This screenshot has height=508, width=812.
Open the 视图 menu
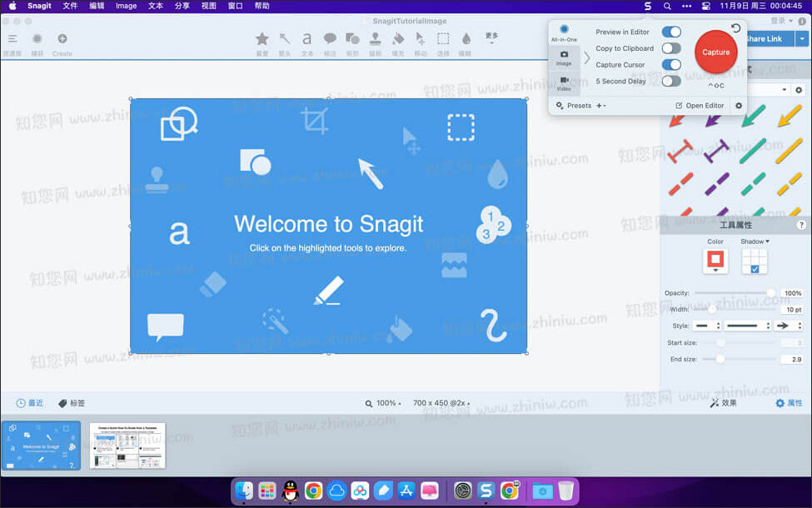pos(209,6)
